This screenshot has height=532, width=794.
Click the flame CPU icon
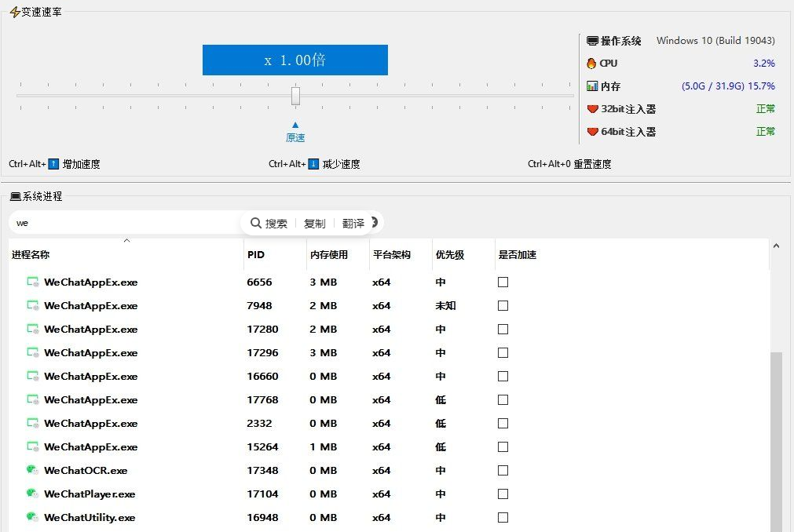(591, 64)
